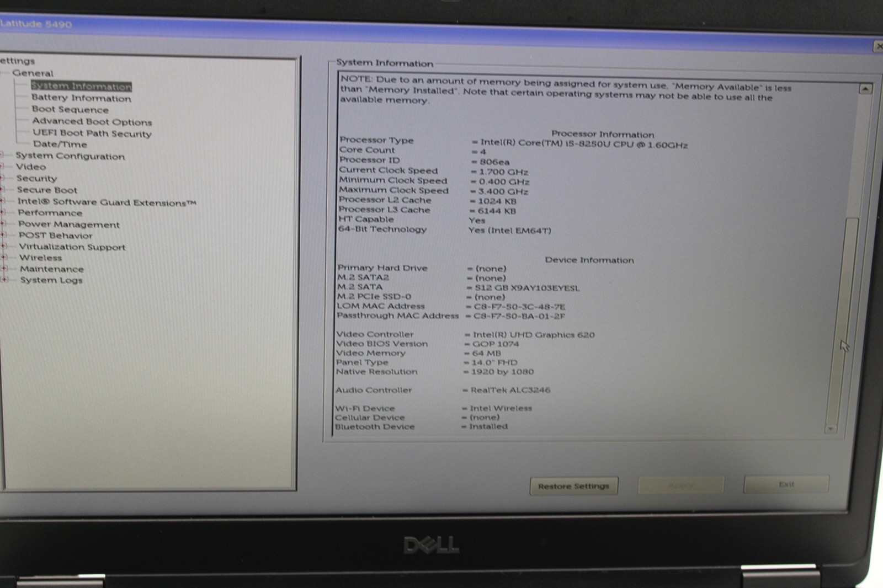Open Battery Information settings

pyautogui.click(x=81, y=98)
